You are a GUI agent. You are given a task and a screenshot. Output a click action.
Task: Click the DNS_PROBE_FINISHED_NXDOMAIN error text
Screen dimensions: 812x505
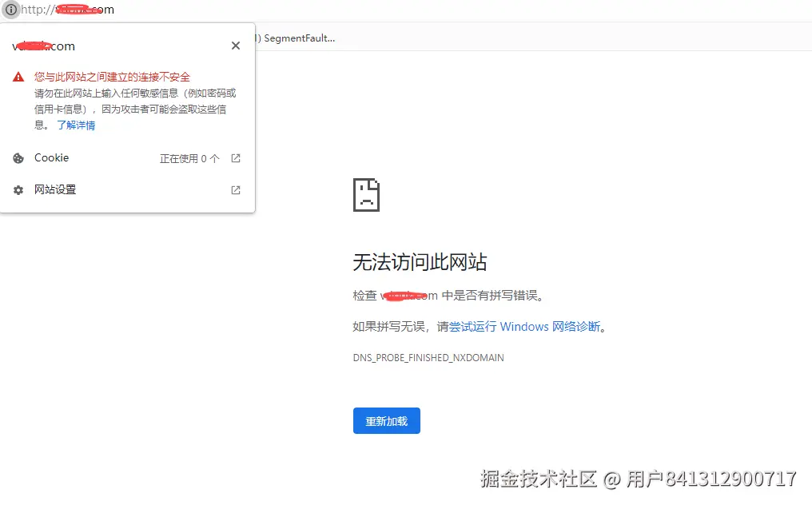tap(428, 357)
